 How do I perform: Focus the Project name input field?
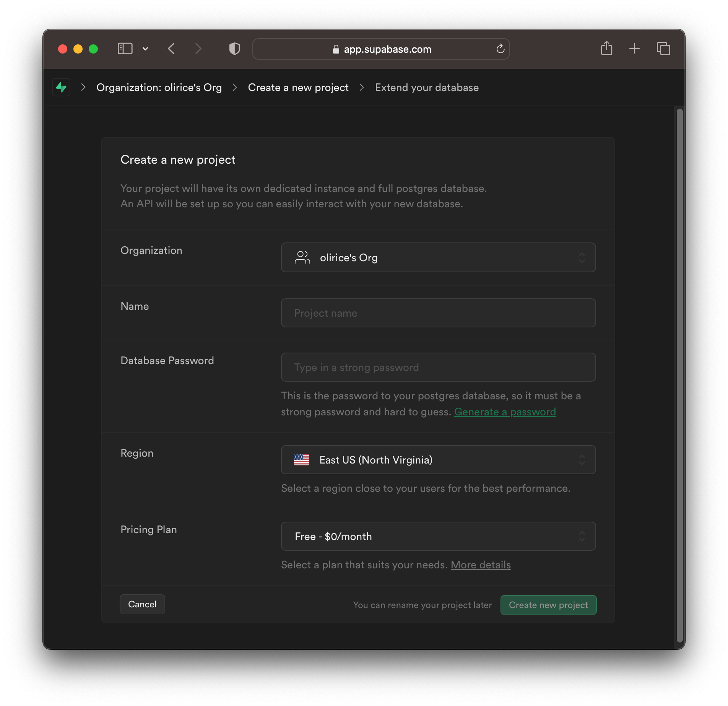pyautogui.click(x=438, y=313)
